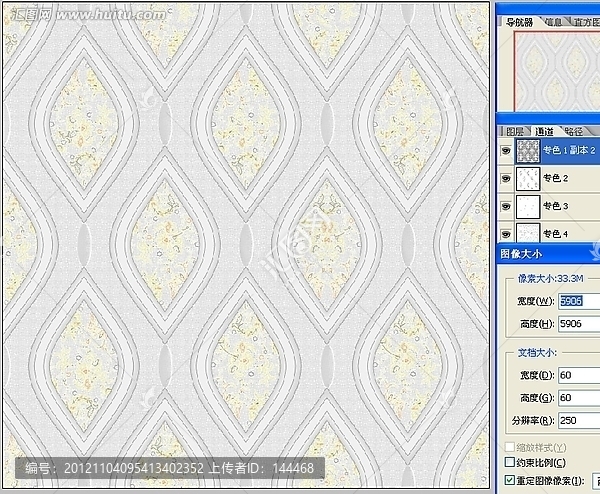Click the 文档大小 group label
Viewport: 600px width, 494px height.
click(x=537, y=353)
